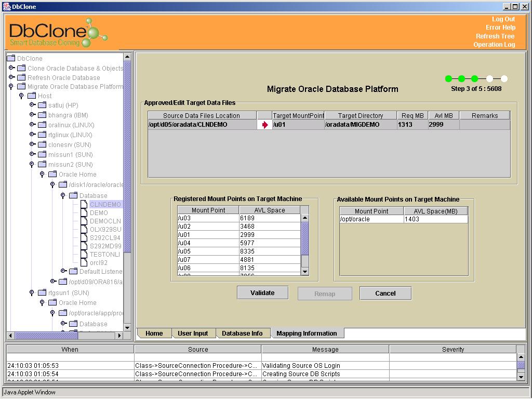Click folder icon of satluj (HP)
Screen dimensions: 532x399
pos(42,105)
